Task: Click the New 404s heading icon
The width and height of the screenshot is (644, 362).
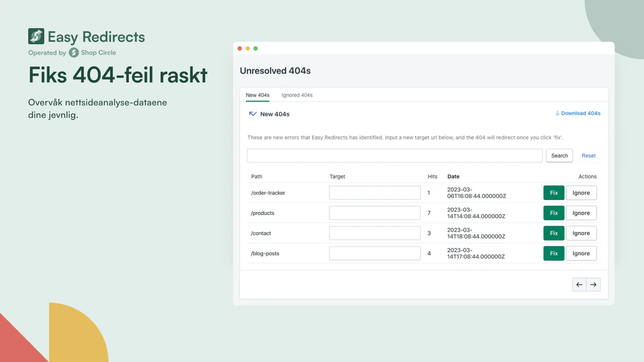Action: (x=253, y=114)
